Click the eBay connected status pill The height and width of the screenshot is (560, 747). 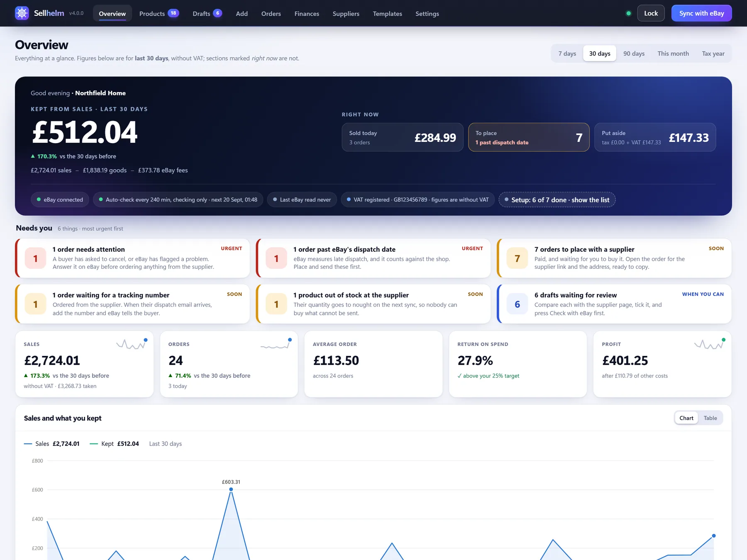tap(60, 200)
